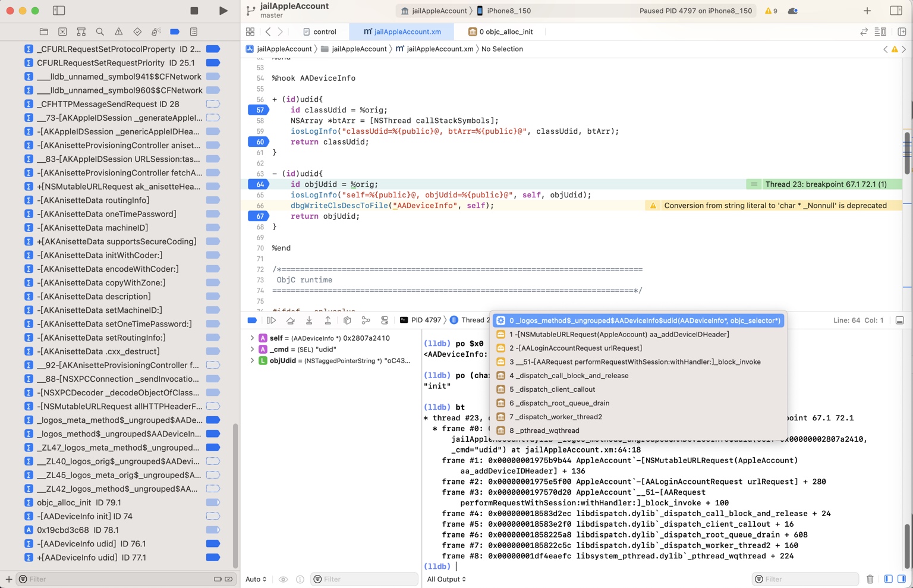Toggle breakpoint CFURLRequestSetRequestPriority ID 25.1
This screenshot has height=588, width=913.
coord(213,62)
